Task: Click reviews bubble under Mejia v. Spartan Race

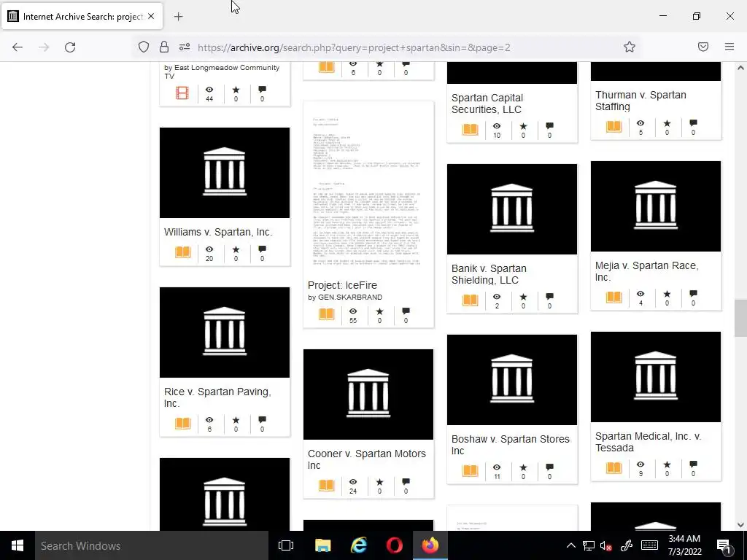Action: coord(694,294)
